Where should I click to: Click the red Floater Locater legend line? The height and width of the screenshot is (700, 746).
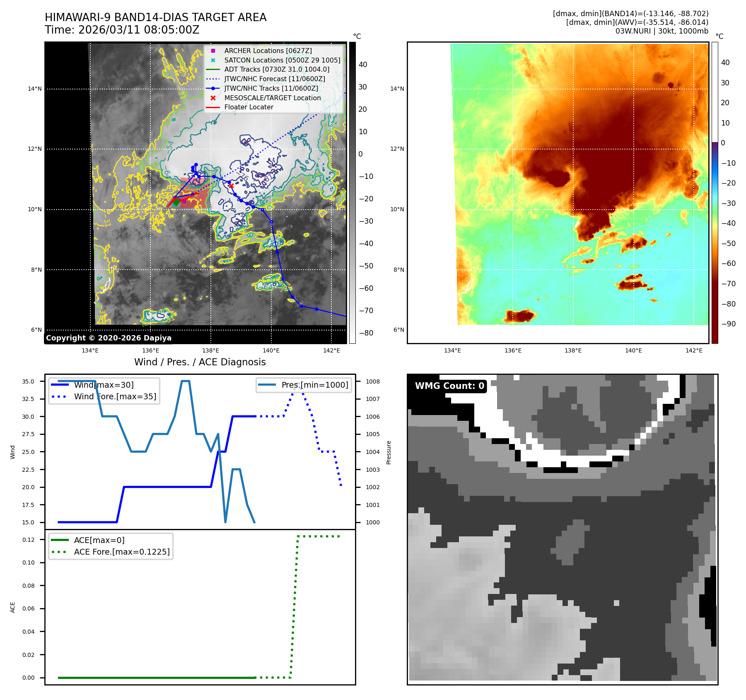pos(213,107)
